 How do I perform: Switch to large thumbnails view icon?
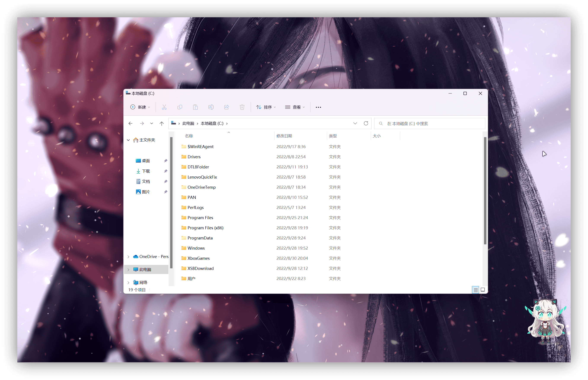coord(483,290)
